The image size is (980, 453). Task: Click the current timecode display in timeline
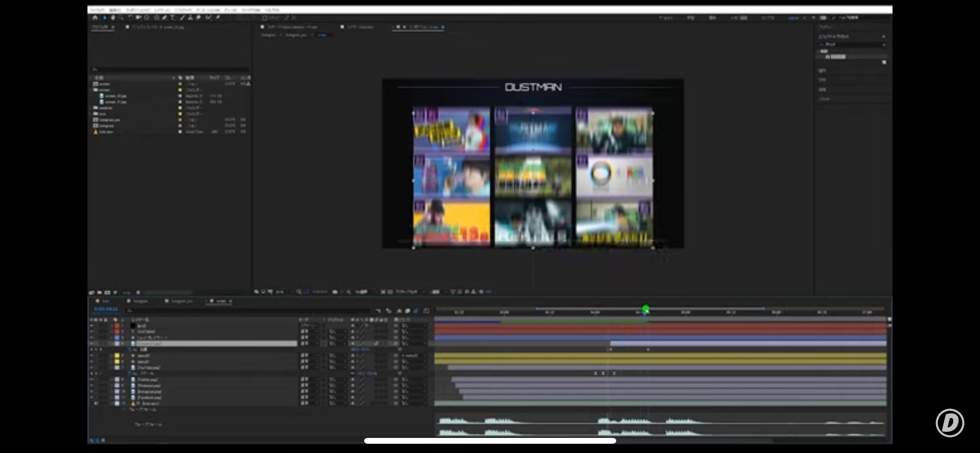pyautogui.click(x=106, y=309)
